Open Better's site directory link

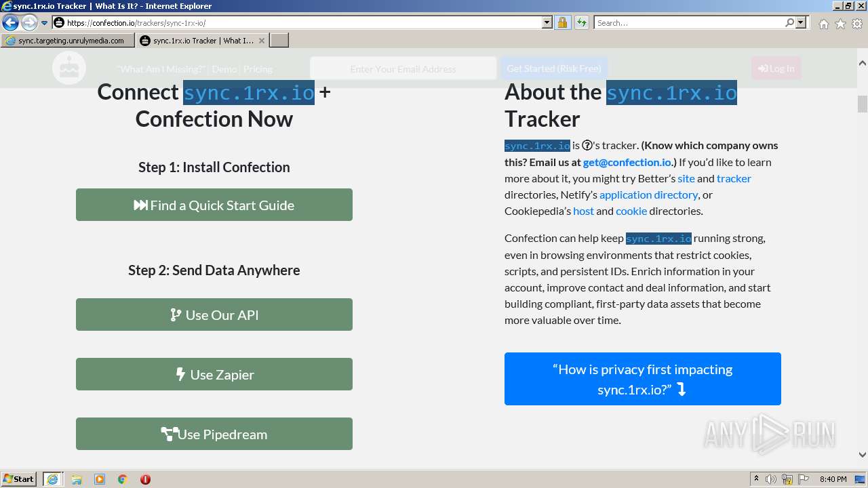click(x=686, y=178)
